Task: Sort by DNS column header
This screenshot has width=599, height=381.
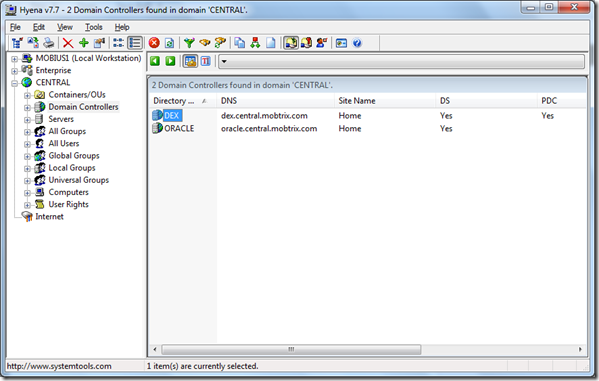Action: (275, 101)
